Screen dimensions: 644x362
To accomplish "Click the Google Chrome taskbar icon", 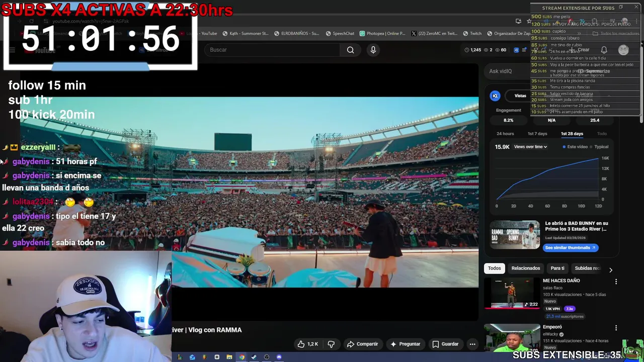I will (242, 357).
